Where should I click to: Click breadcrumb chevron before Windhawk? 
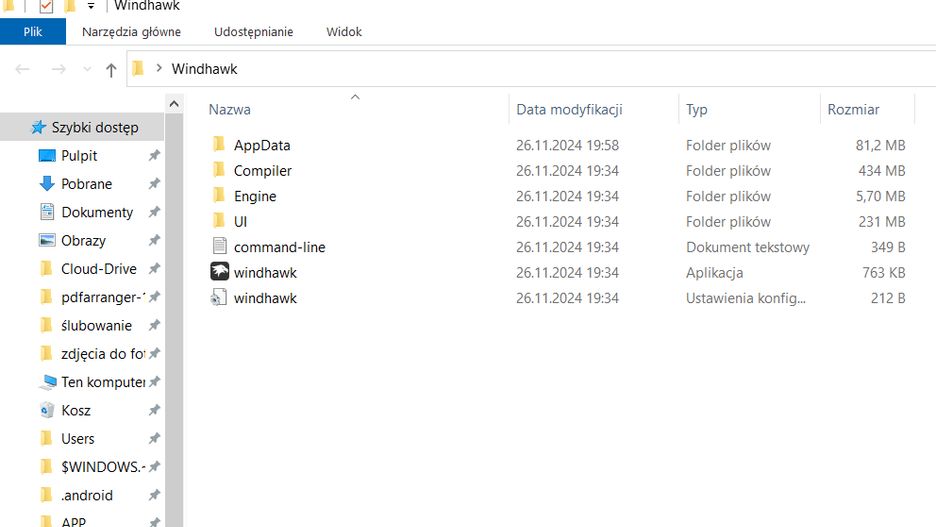159,69
